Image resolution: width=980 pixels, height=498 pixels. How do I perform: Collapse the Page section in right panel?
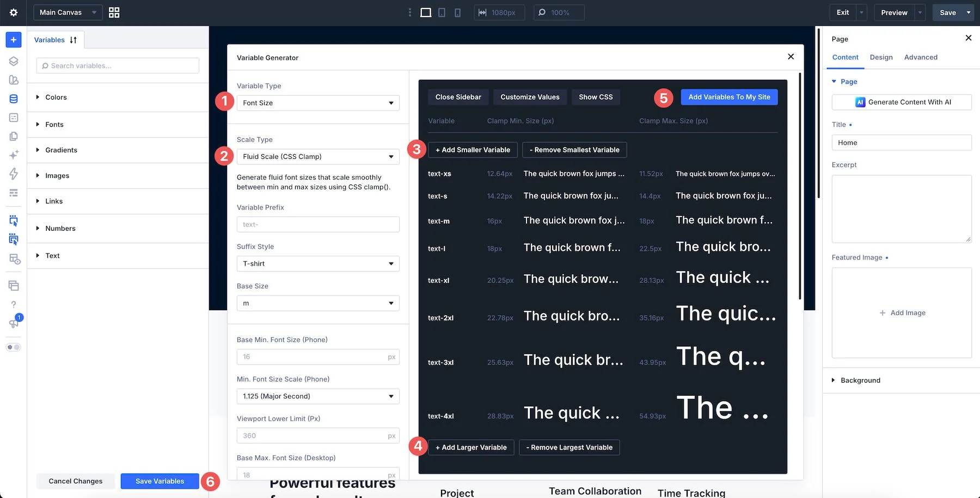click(844, 82)
